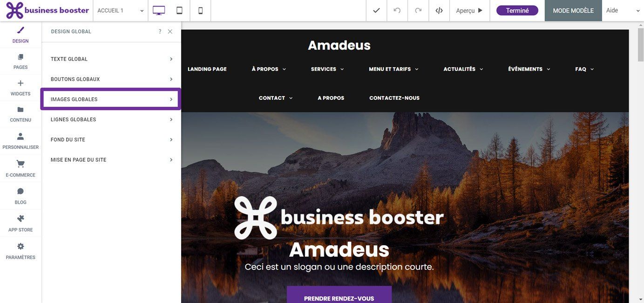
Task: Open Images Globales section
Action: 111,99
